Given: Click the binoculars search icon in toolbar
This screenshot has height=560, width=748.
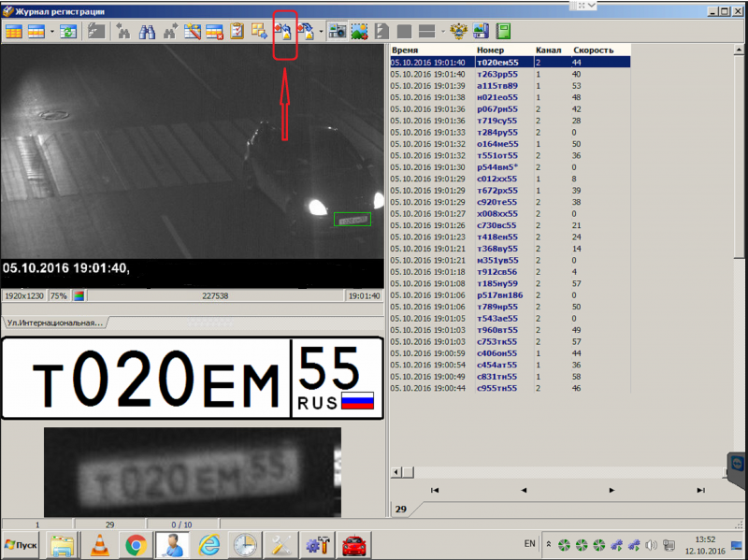Looking at the screenshot, I should pos(147,31).
